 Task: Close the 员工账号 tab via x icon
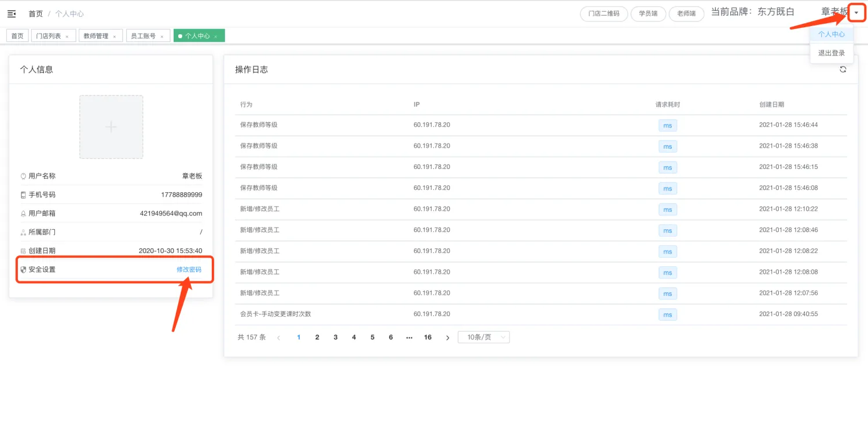pos(162,36)
